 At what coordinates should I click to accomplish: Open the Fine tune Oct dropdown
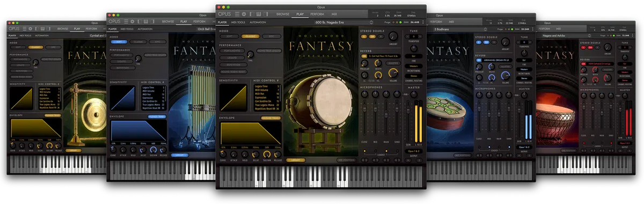[413, 56]
